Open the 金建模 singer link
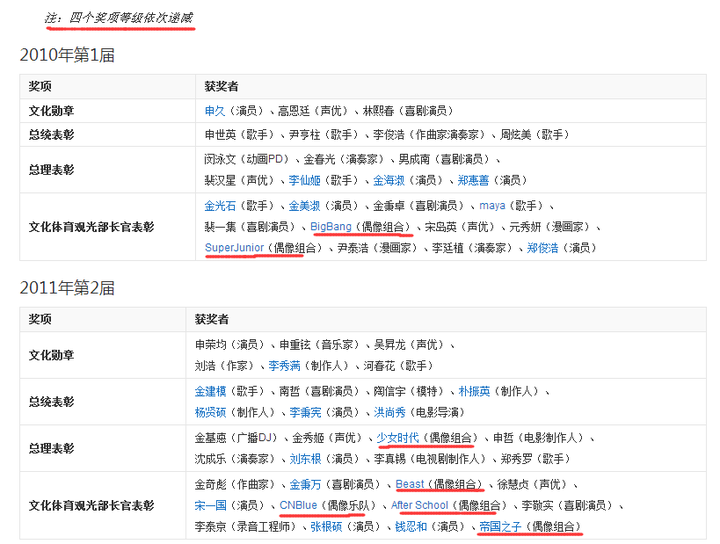 (210, 391)
